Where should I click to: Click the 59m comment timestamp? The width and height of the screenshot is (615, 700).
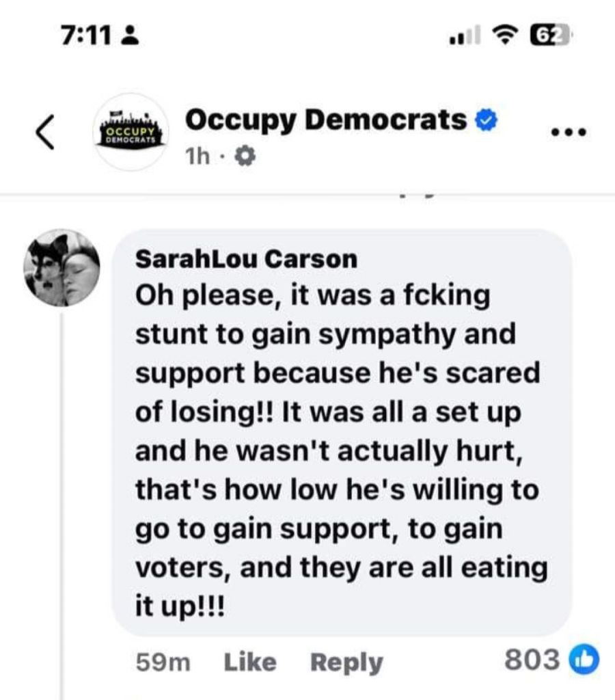pyautogui.click(x=163, y=662)
